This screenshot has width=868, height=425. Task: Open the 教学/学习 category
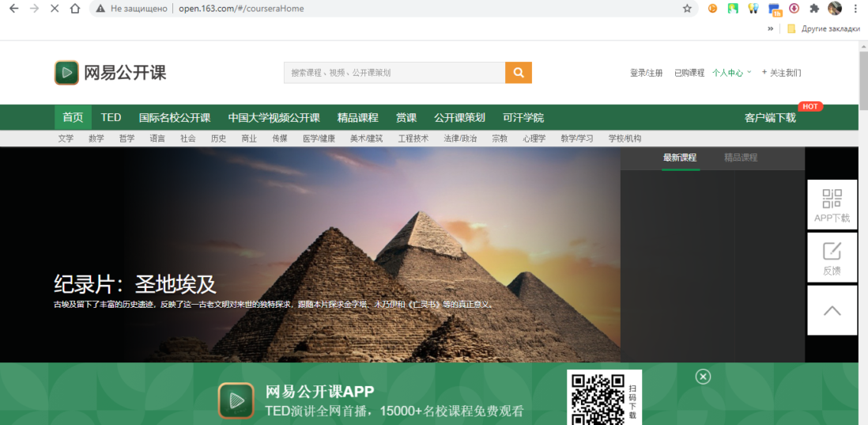[577, 139]
